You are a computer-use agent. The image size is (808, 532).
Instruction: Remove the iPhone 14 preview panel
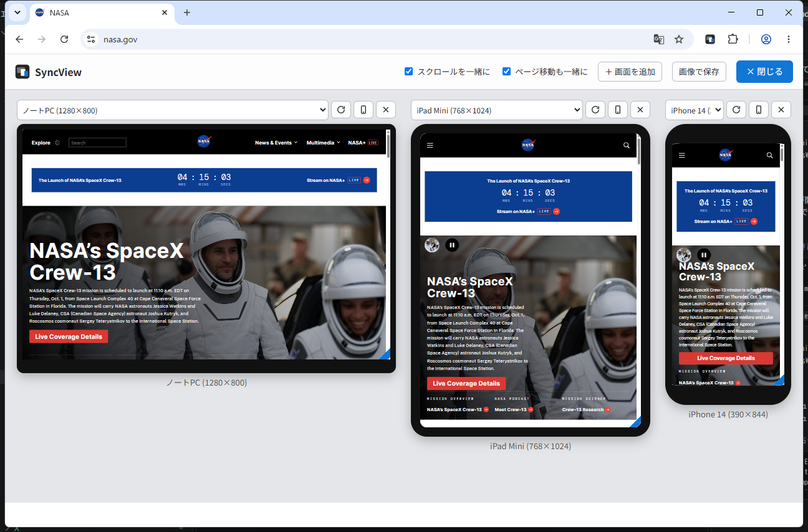click(x=781, y=110)
